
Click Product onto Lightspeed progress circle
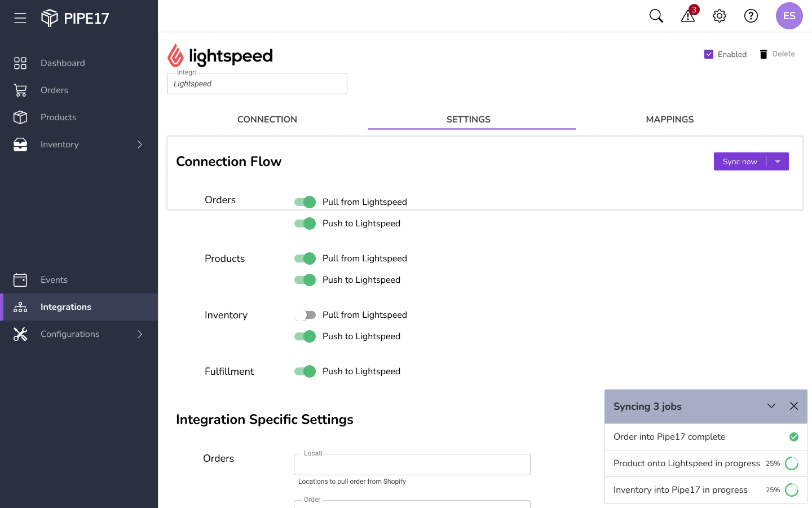(x=792, y=463)
